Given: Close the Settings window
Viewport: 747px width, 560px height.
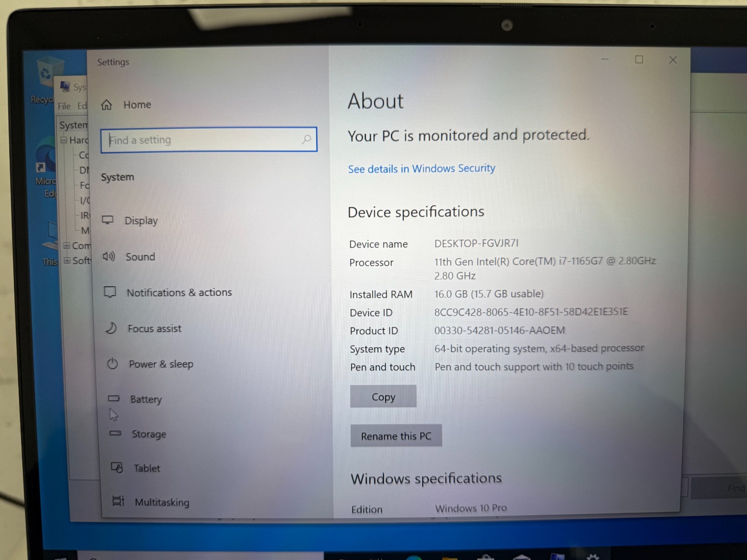Looking at the screenshot, I should pyautogui.click(x=673, y=60).
